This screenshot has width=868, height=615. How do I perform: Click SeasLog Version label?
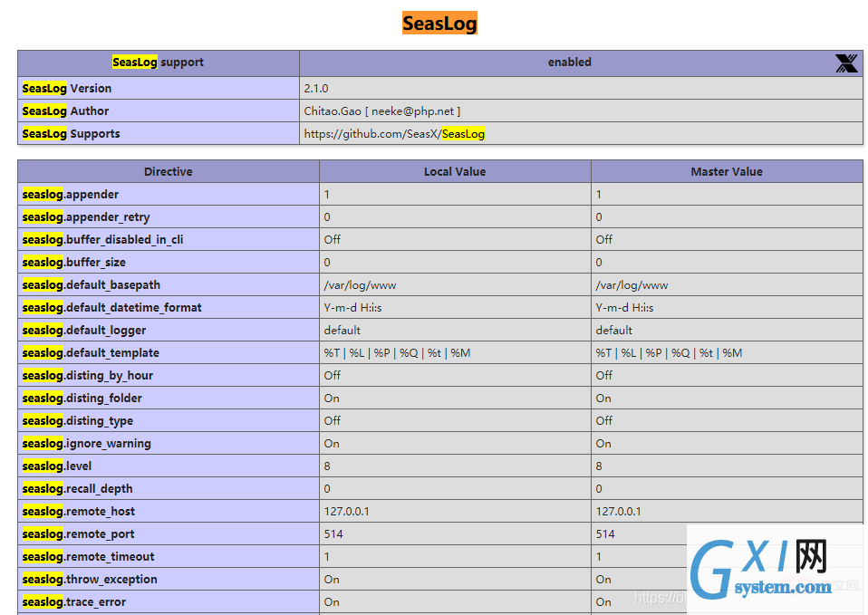pos(67,89)
